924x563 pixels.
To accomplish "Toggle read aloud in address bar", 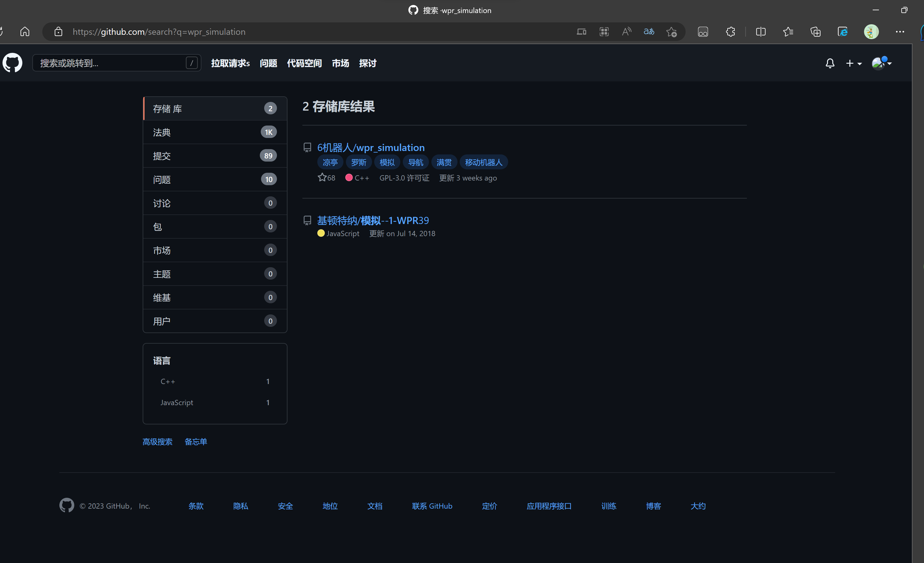I will click(x=626, y=31).
